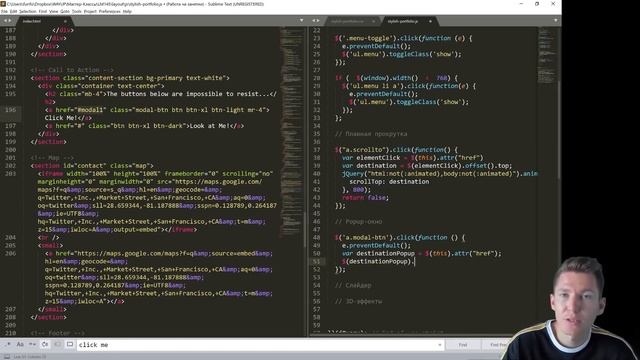Open the Project menu

[90, 11]
